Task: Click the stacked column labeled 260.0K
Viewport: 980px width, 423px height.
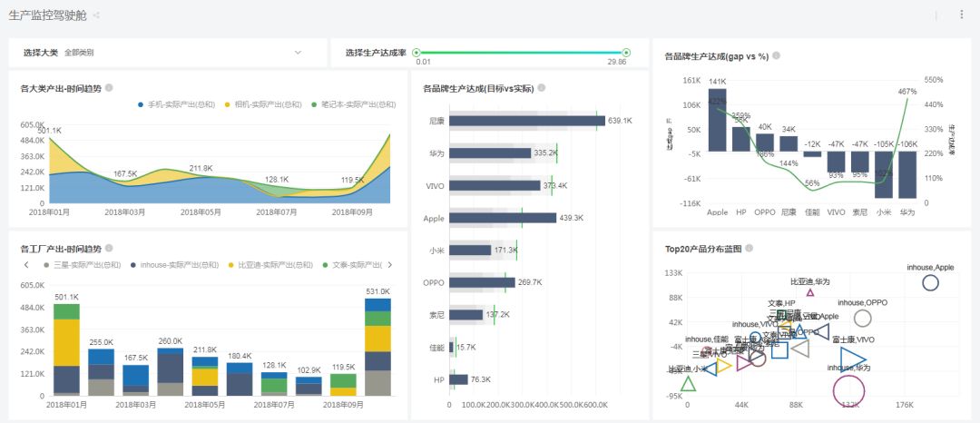Action: [170, 372]
